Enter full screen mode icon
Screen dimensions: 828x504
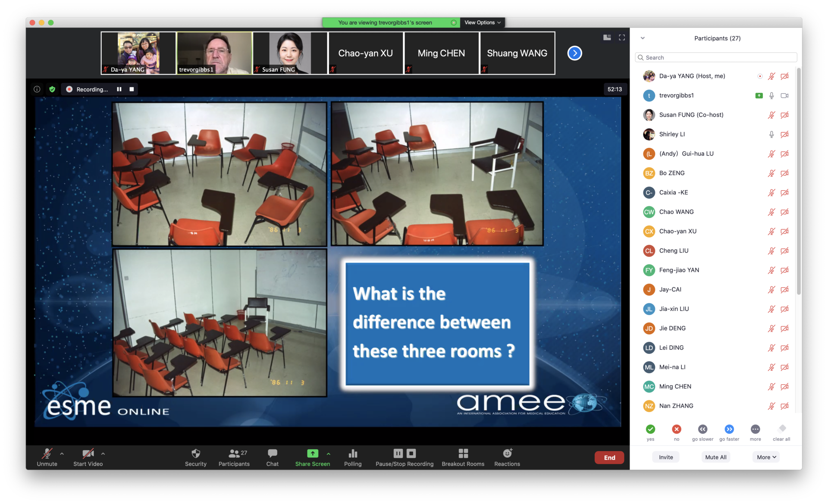pos(622,38)
